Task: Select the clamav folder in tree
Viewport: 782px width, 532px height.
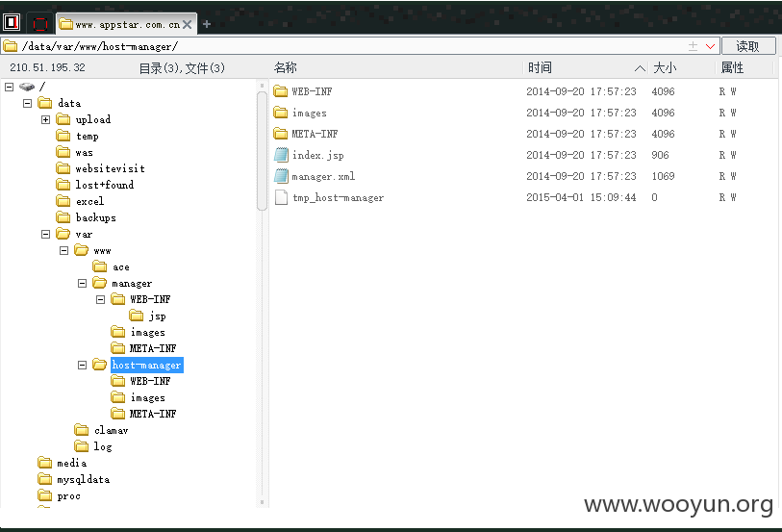Action: (x=111, y=430)
